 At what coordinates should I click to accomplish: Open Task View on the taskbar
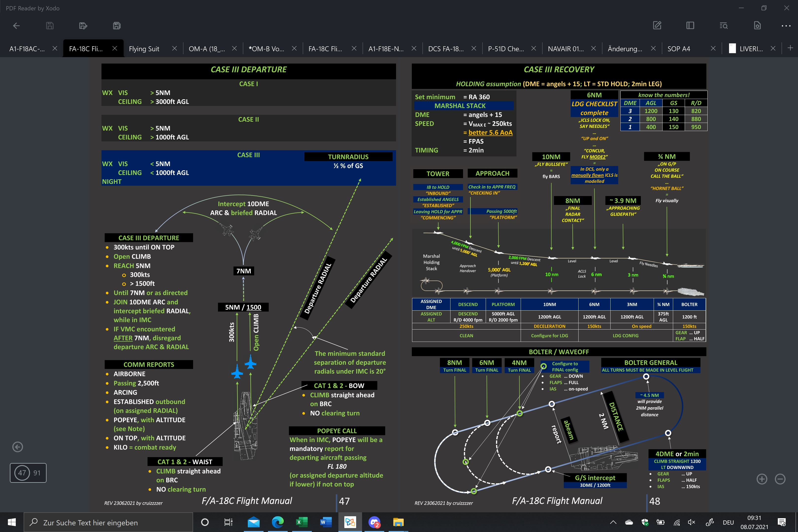228,522
